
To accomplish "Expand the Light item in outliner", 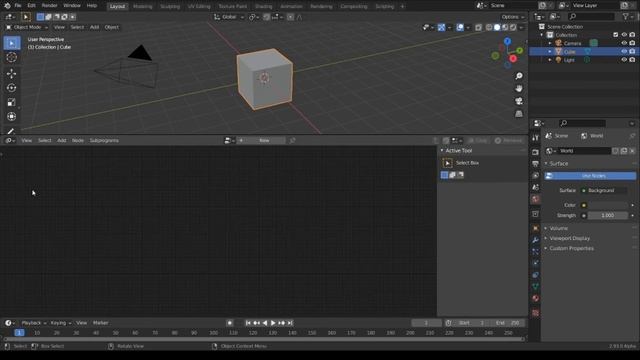I will [x=550, y=60].
